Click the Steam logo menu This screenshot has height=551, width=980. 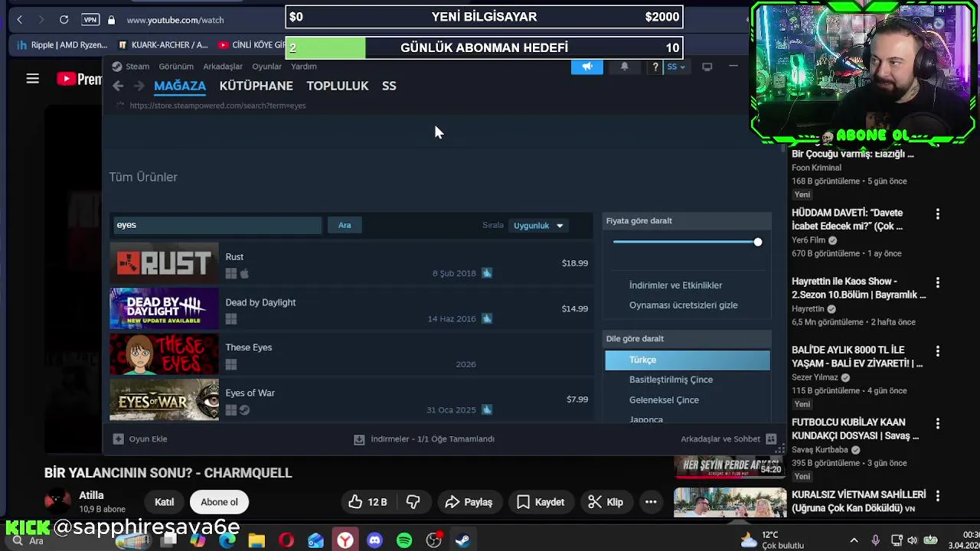pyautogui.click(x=130, y=67)
